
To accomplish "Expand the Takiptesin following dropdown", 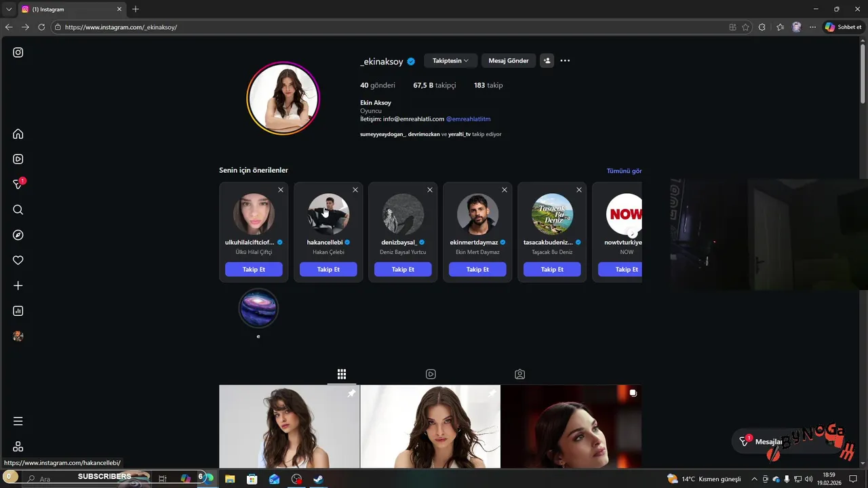I will tap(450, 60).
